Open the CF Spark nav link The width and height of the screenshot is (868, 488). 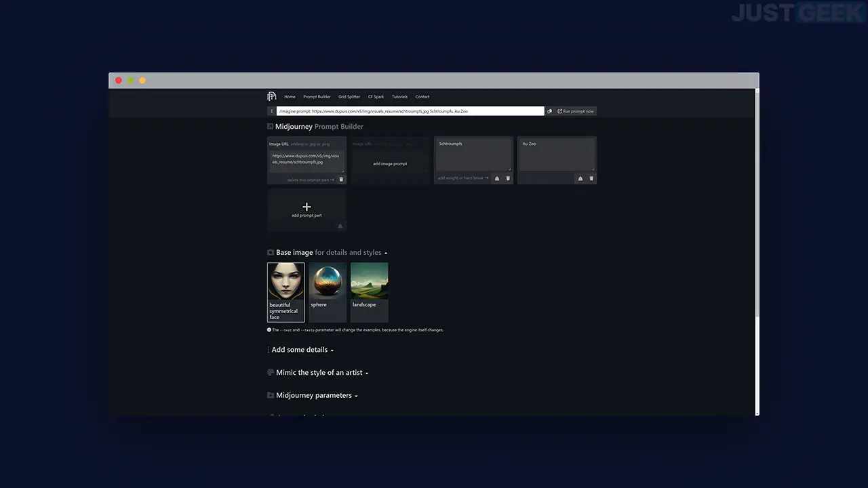(376, 97)
